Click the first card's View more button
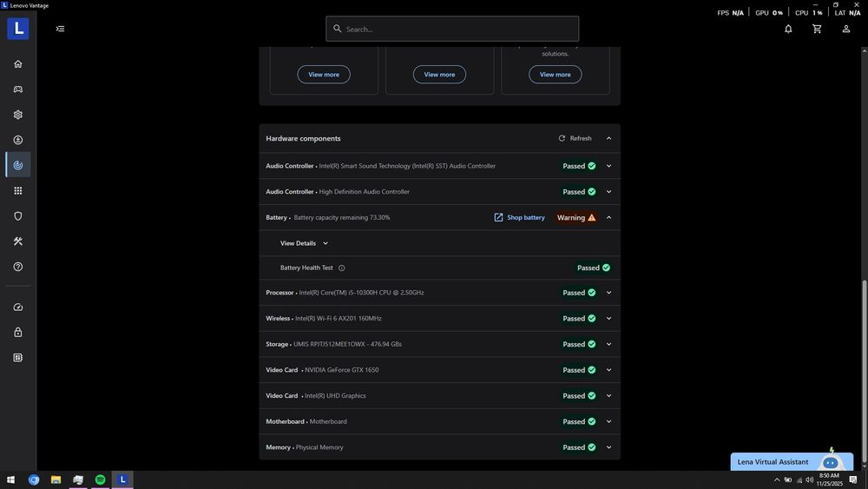 click(324, 74)
